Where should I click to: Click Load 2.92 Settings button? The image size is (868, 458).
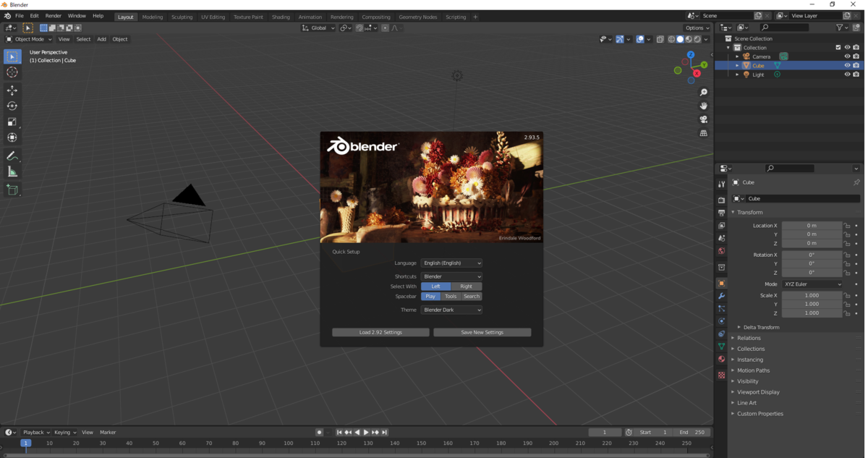coord(380,332)
